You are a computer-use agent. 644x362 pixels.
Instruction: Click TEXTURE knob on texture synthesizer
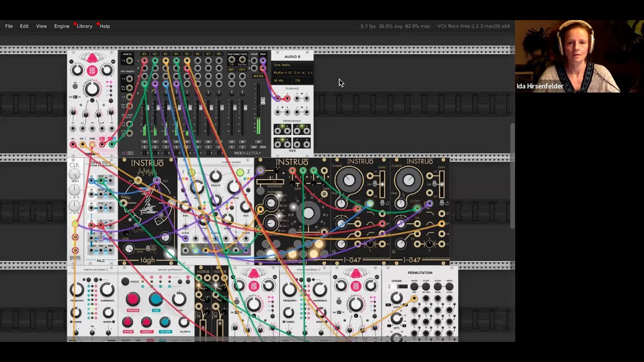pyautogui.click(x=165, y=322)
